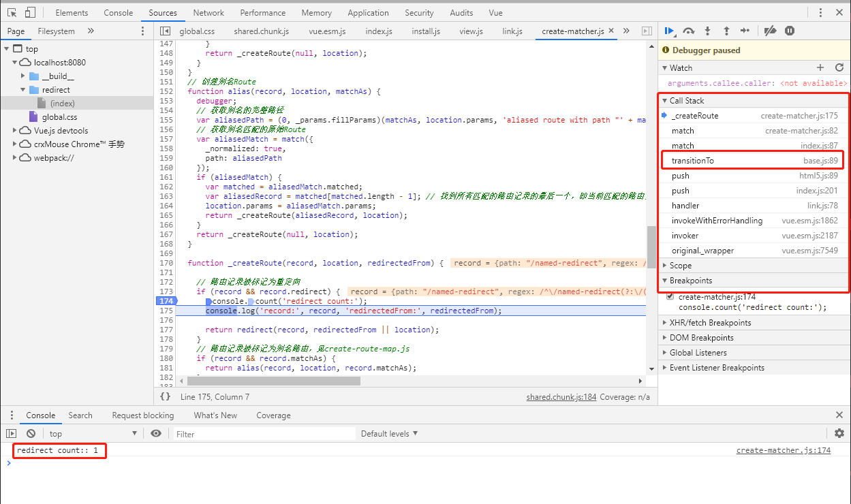Toggle the live expression eye icon
The image size is (851, 504).
click(x=156, y=433)
